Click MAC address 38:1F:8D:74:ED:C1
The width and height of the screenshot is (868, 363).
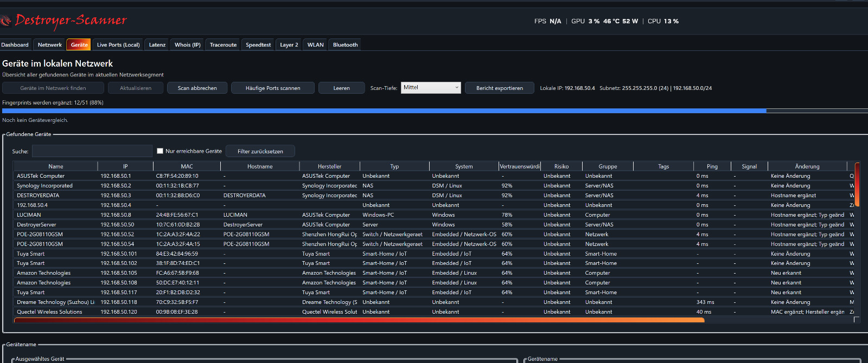click(x=178, y=263)
